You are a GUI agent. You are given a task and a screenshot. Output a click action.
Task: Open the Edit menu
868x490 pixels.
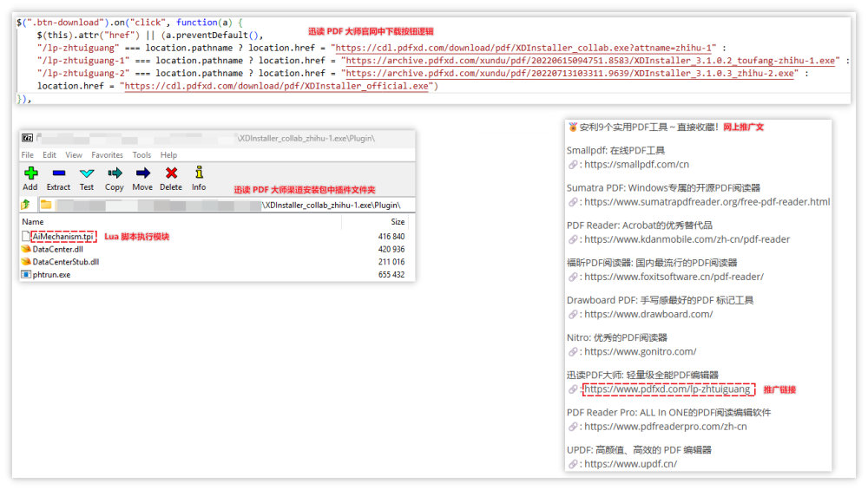[49, 155]
